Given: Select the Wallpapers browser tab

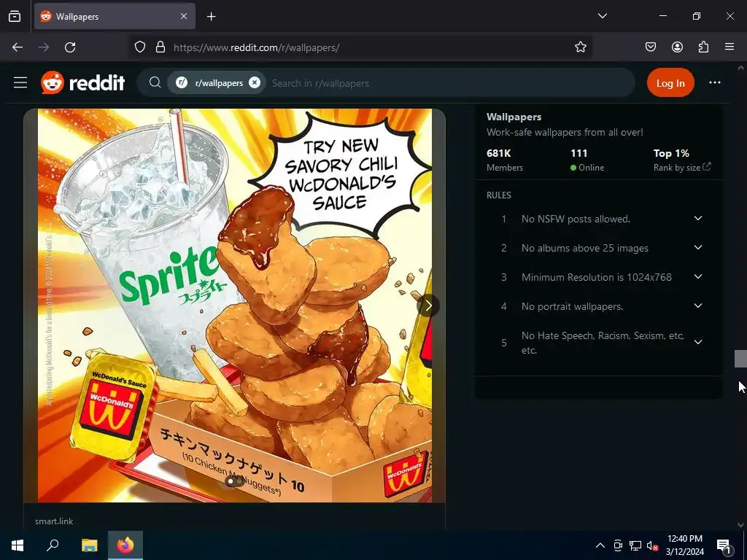Looking at the screenshot, I should pos(115,16).
